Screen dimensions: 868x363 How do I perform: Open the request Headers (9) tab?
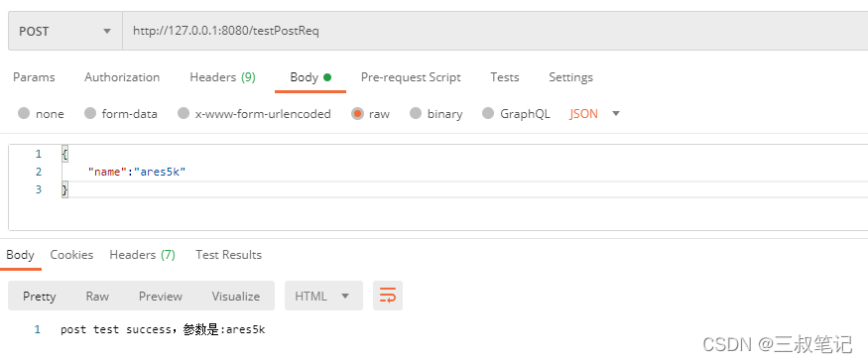pos(222,77)
